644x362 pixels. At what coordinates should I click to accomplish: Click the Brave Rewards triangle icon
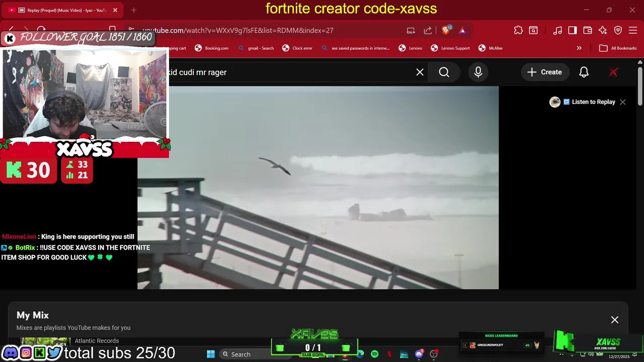click(x=462, y=30)
